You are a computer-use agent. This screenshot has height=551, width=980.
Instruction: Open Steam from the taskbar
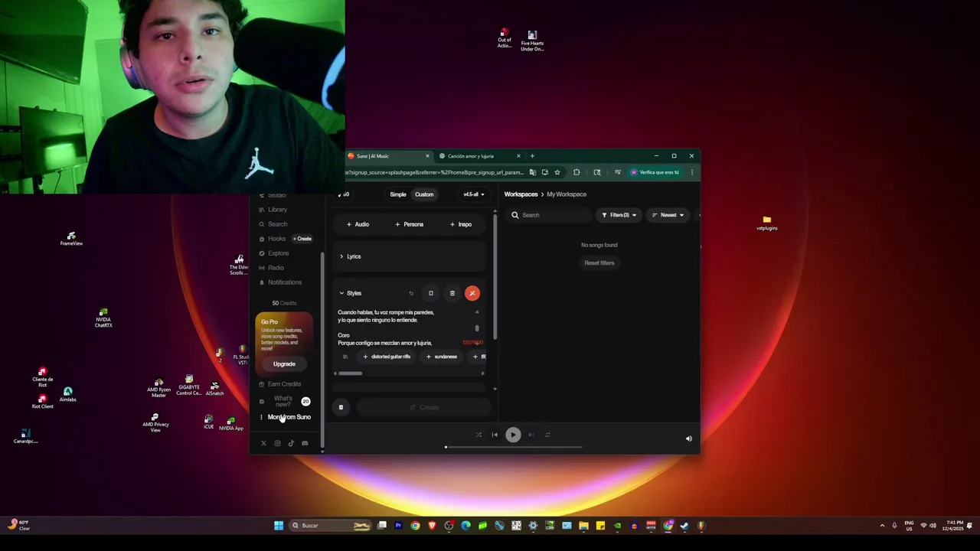[684, 526]
